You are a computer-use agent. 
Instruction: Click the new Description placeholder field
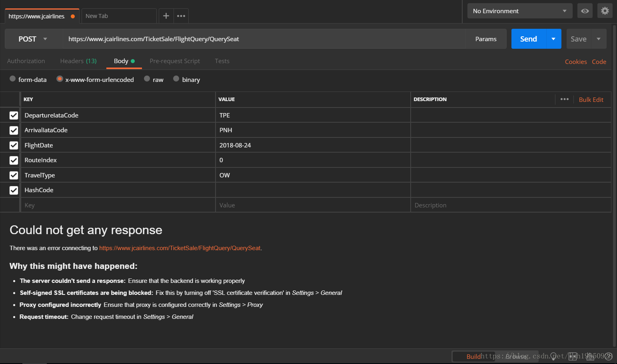tap(511, 205)
